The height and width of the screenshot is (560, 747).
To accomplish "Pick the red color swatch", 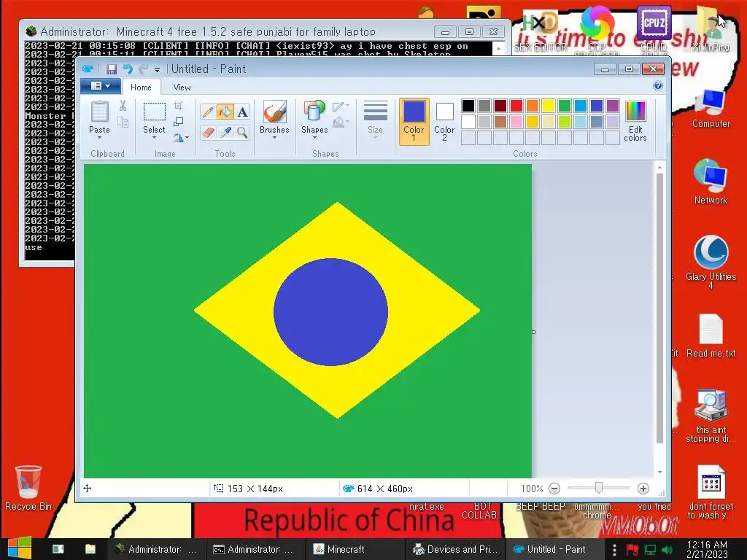I will click(x=516, y=105).
